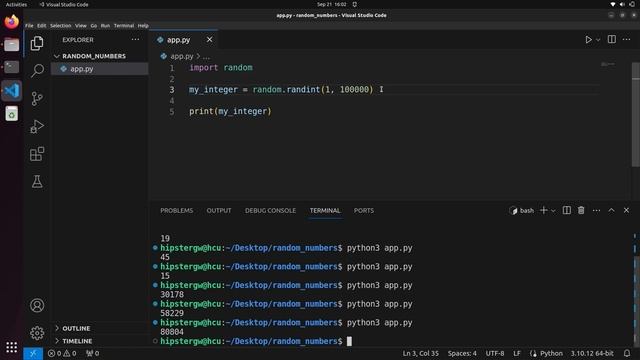Open Run and Debug view
Screen dimensions: 640x360
[x=37, y=126]
